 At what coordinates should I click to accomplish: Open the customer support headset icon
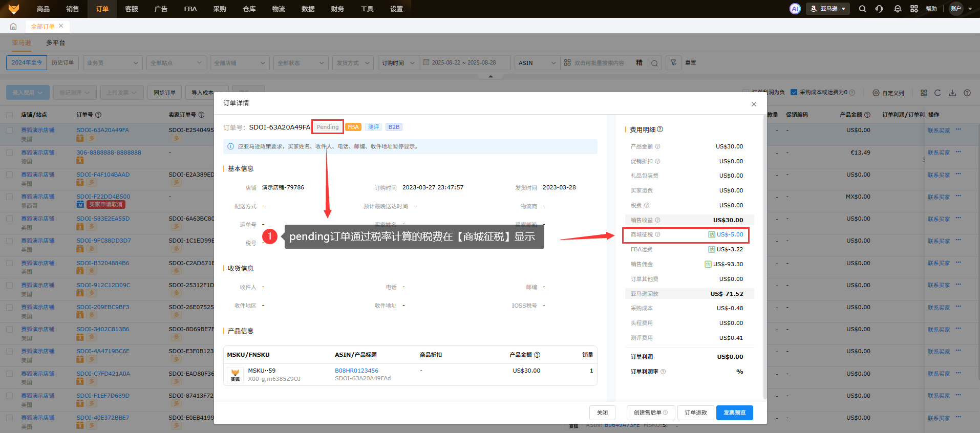(x=880, y=9)
